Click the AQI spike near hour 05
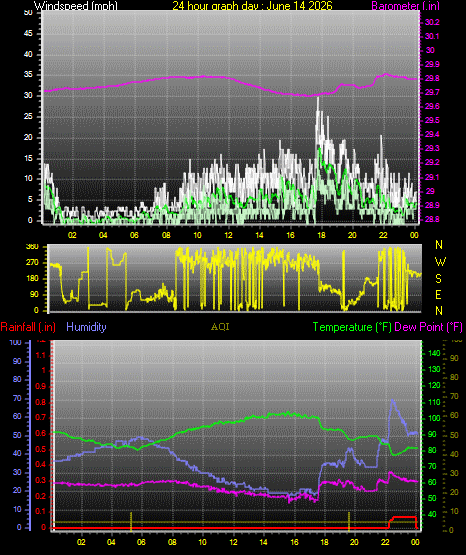 coord(131,521)
